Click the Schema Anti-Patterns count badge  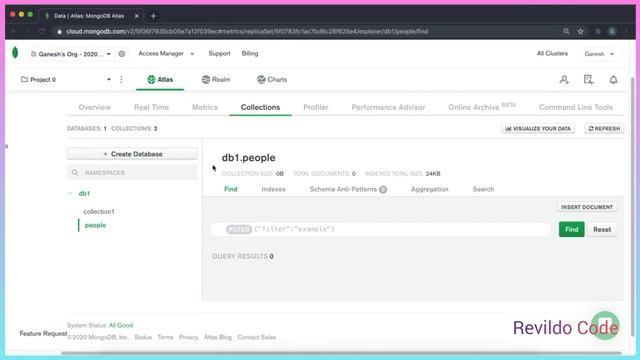pos(383,189)
